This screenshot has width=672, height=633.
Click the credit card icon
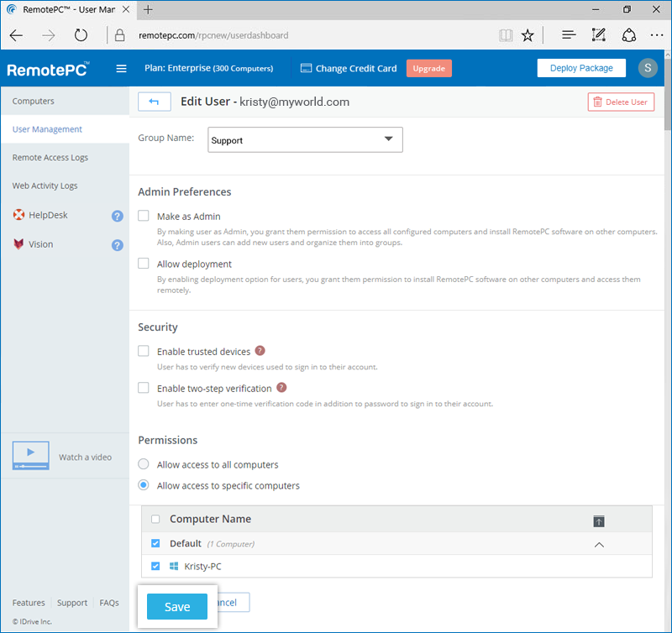pos(306,68)
